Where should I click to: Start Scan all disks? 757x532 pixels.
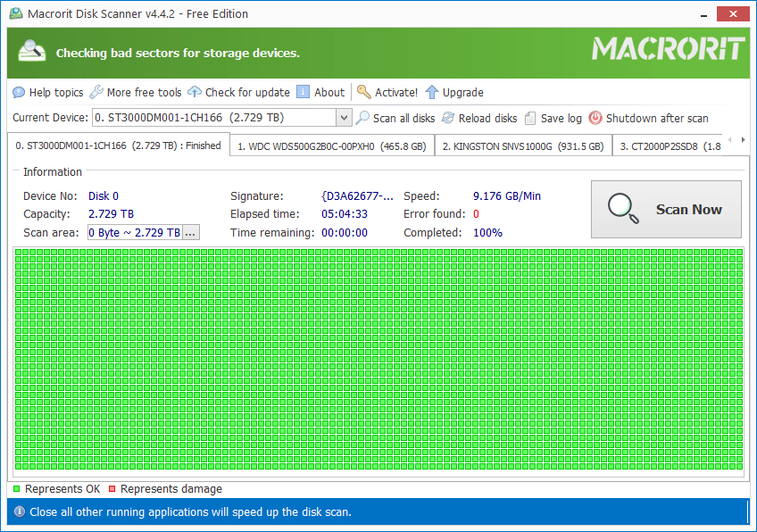(x=403, y=119)
